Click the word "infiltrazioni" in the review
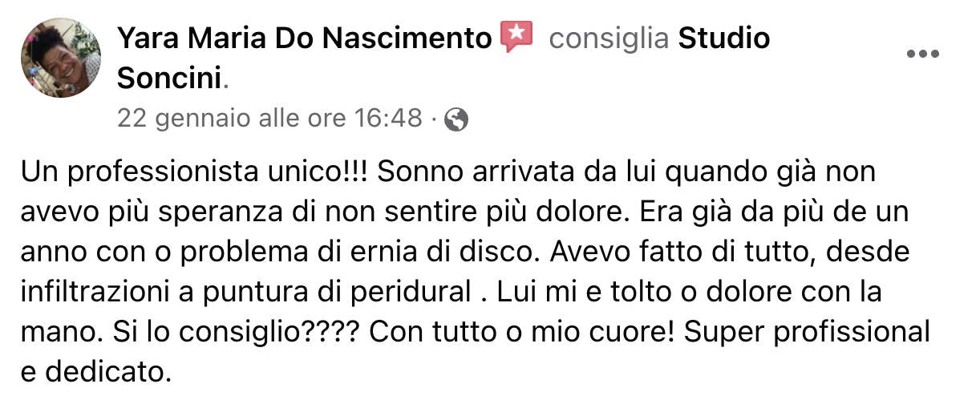 coord(92,291)
